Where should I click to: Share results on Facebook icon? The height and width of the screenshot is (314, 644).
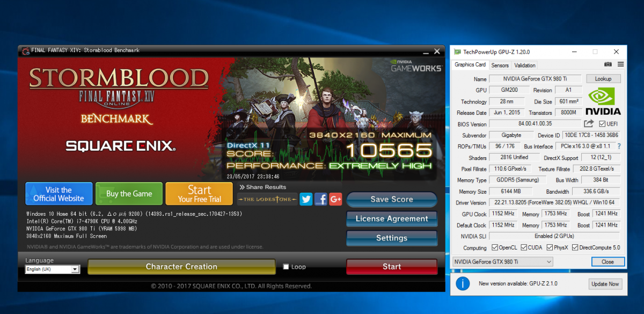pos(321,199)
